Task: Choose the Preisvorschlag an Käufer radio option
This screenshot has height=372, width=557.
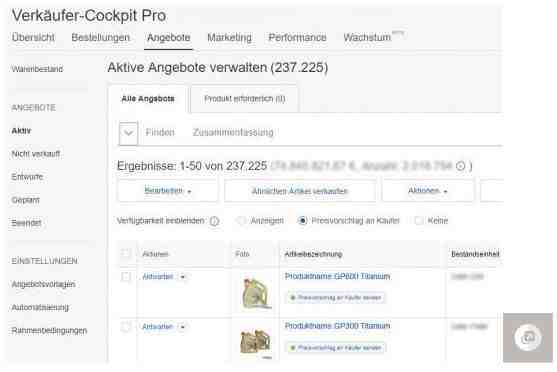Action: 302,221
